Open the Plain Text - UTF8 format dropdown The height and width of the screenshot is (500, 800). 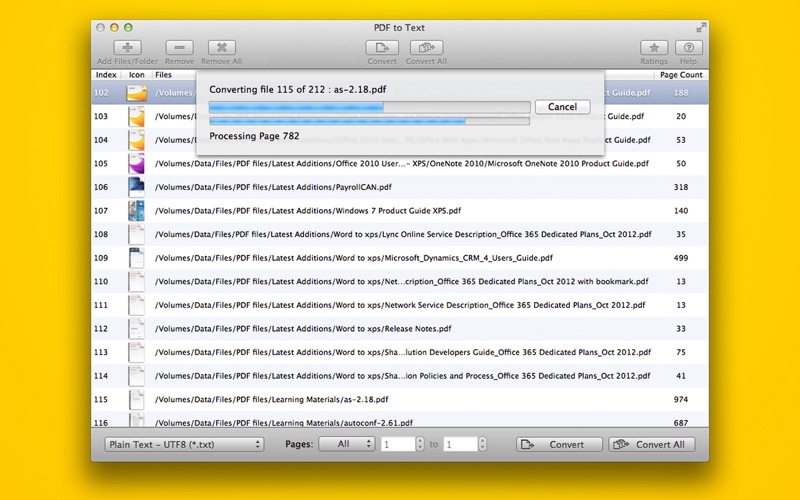[184, 444]
